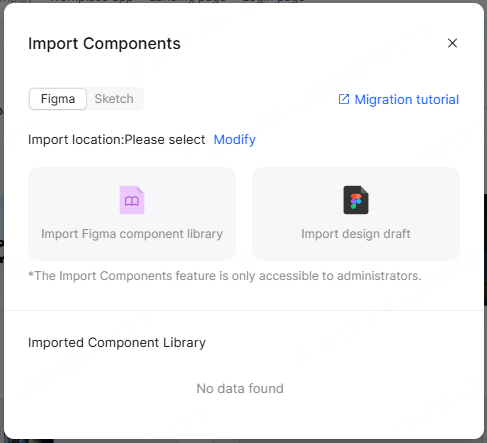Click the Import location Please select text
This screenshot has width=487, height=443.
pos(117,140)
